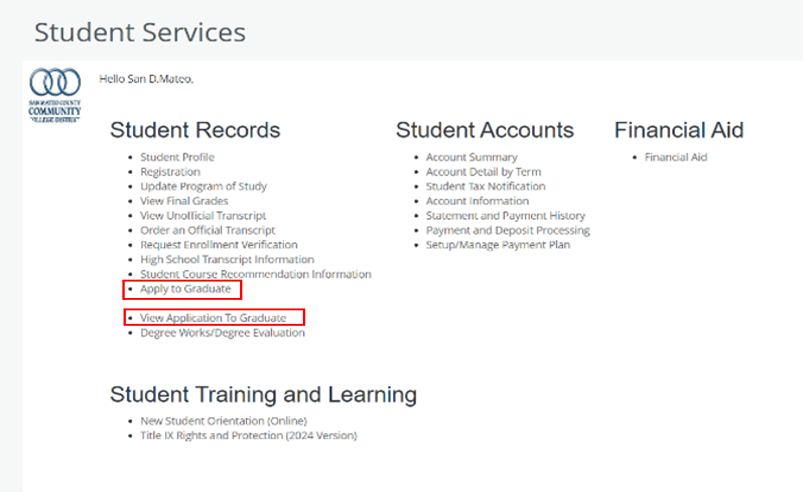Open the Financial Aid link
Image resolution: width=804 pixels, height=493 pixels.
pyautogui.click(x=675, y=157)
